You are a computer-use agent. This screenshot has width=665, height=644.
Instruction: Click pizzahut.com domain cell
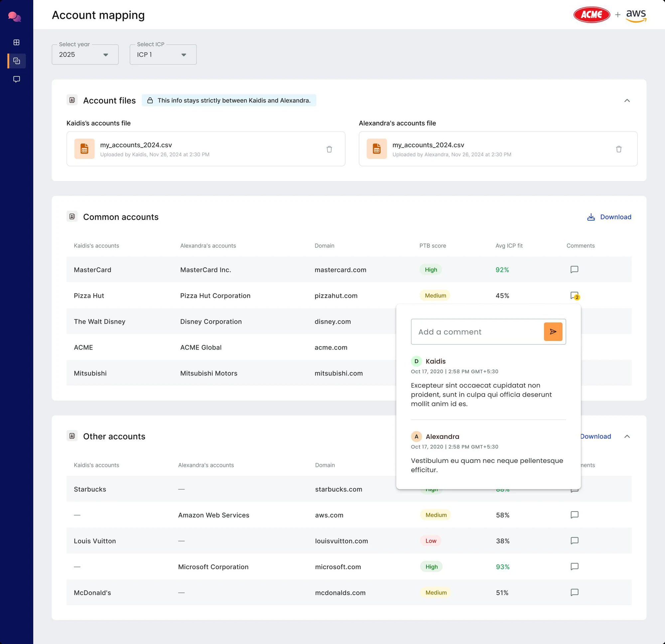[x=336, y=296]
